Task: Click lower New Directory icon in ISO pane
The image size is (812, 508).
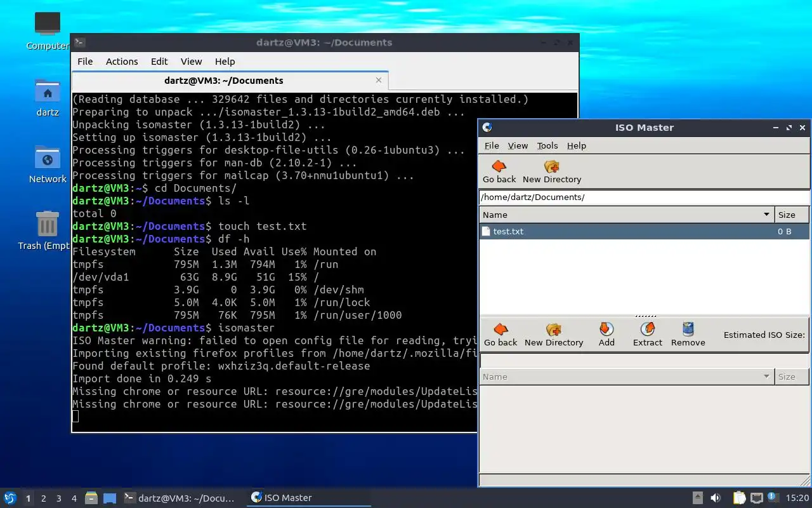Action: coord(554,329)
